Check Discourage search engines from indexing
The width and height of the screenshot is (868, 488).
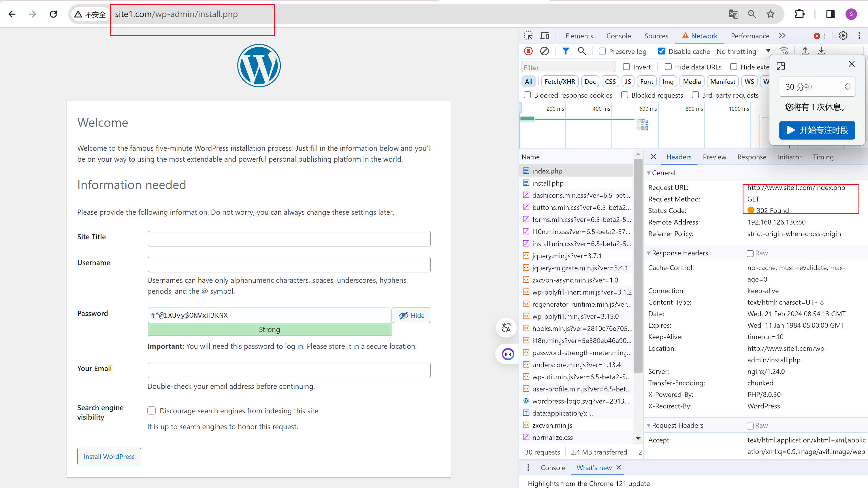pyautogui.click(x=152, y=410)
